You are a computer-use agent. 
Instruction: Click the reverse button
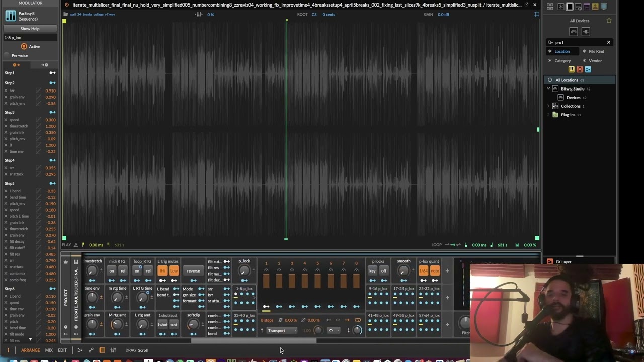[x=193, y=270]
